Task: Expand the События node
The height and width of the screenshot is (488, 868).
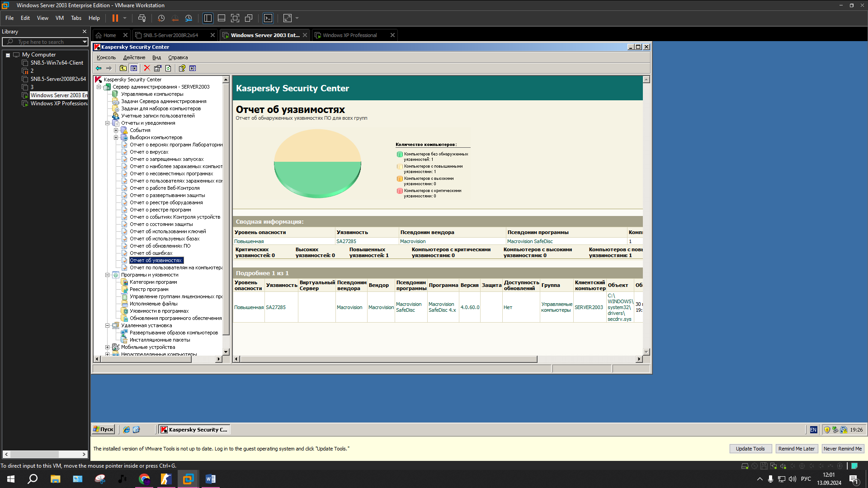Action: point(116,130)
